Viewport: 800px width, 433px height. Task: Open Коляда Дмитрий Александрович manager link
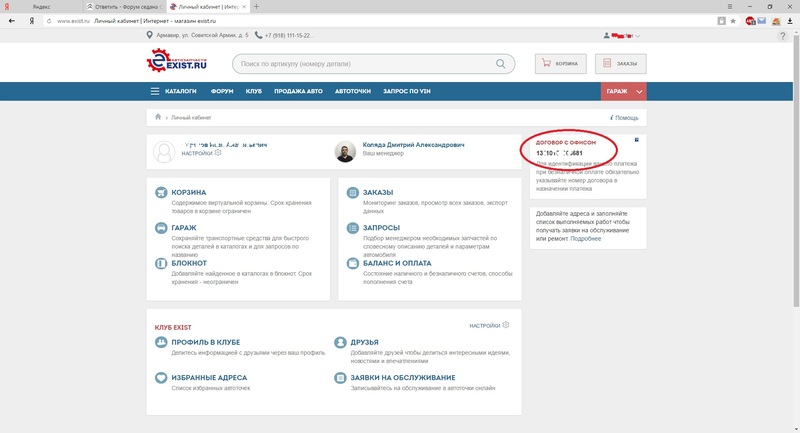pos(413,145)
